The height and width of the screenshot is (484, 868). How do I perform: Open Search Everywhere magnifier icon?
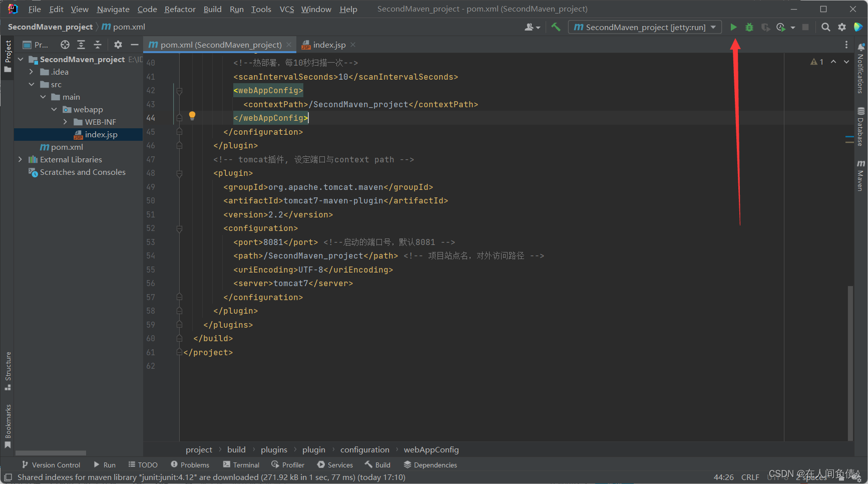(x=826, y=27)
